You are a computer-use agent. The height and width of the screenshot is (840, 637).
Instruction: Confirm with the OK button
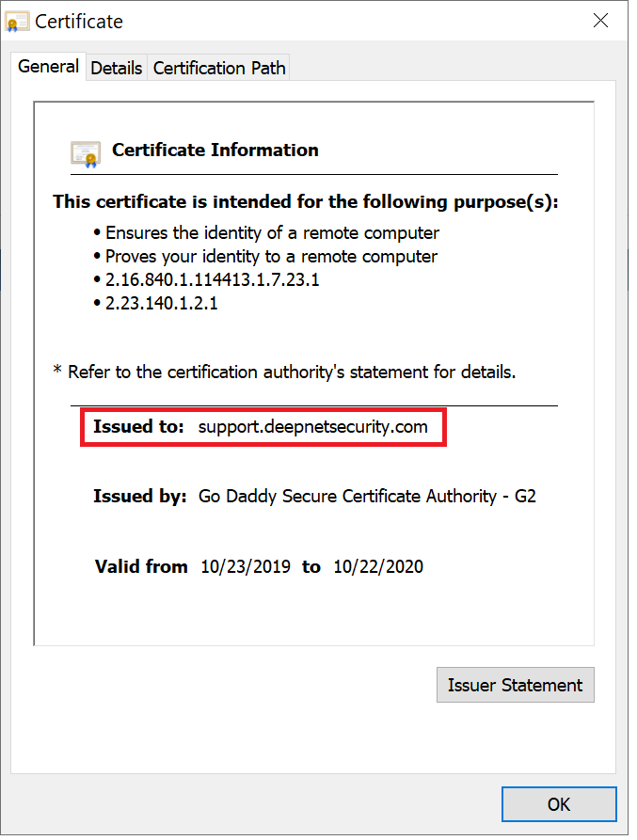coord(558,804)
